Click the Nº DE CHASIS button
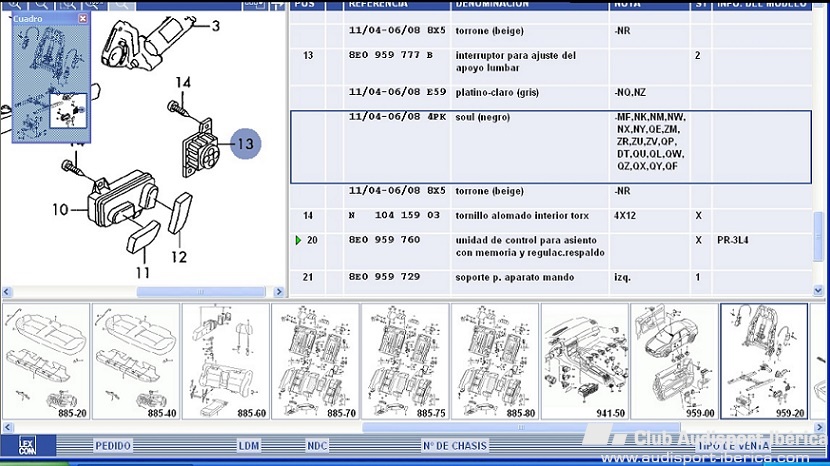The image size is (830, 466). [455, 446]
